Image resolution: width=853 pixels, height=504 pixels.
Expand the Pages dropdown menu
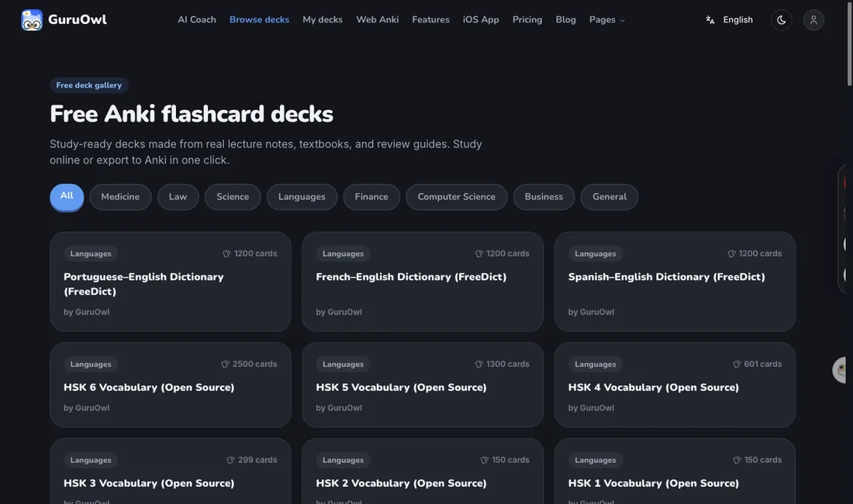[607, 19]
